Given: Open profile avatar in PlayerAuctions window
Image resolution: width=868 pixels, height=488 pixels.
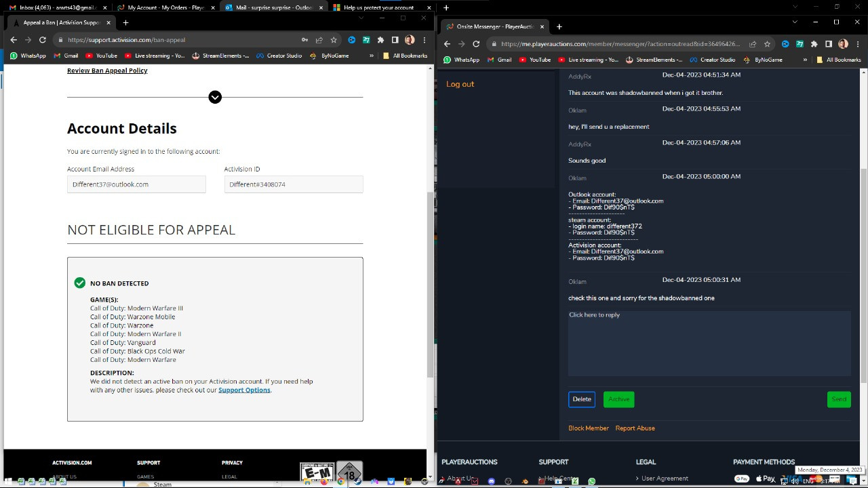Looking at the screenshot, I should pyautogui.click(x=843, y=44).
